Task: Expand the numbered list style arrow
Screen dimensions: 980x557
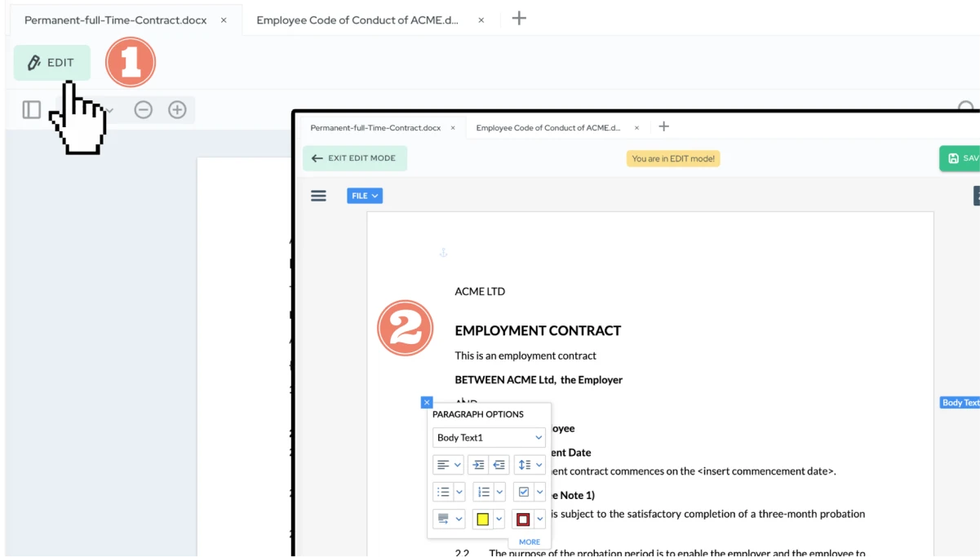Action: (x=499, y=492)
